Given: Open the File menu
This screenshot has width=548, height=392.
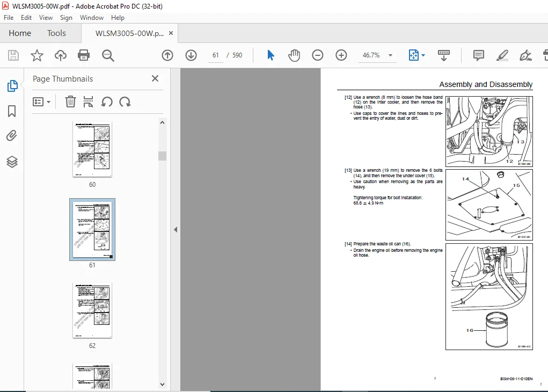Looking at the screenshot, I should tap(9, 18).
